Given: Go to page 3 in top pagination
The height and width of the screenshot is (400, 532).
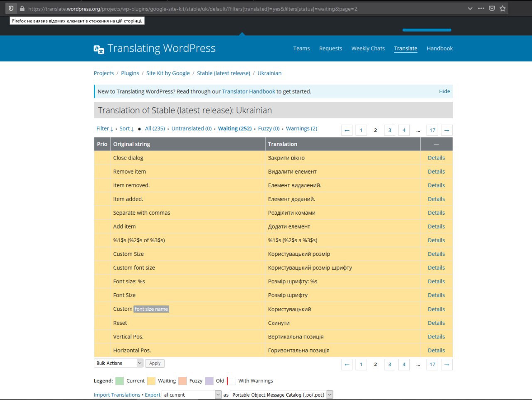Looking at the screenshot, I should (x=389, y=130).
